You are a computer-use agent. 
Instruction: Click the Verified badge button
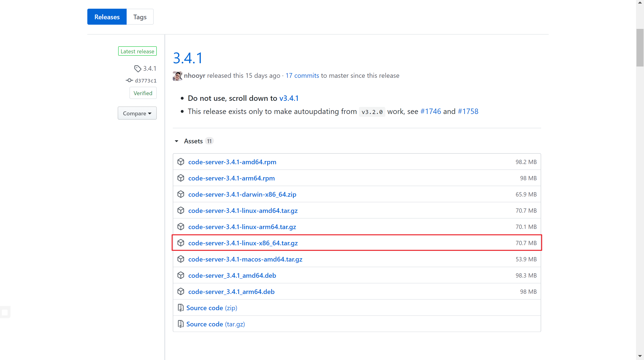[x=143, y=93]
